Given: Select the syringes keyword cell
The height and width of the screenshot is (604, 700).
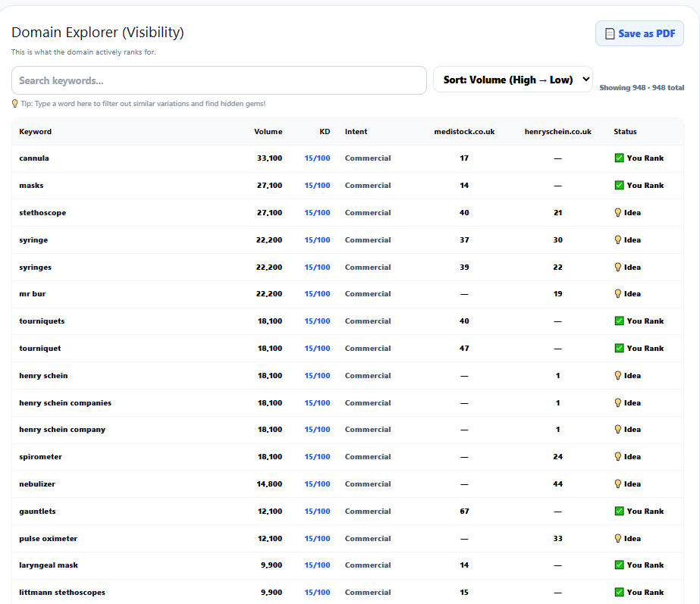Looking at the screenshot, I should [x=36, y=268].
